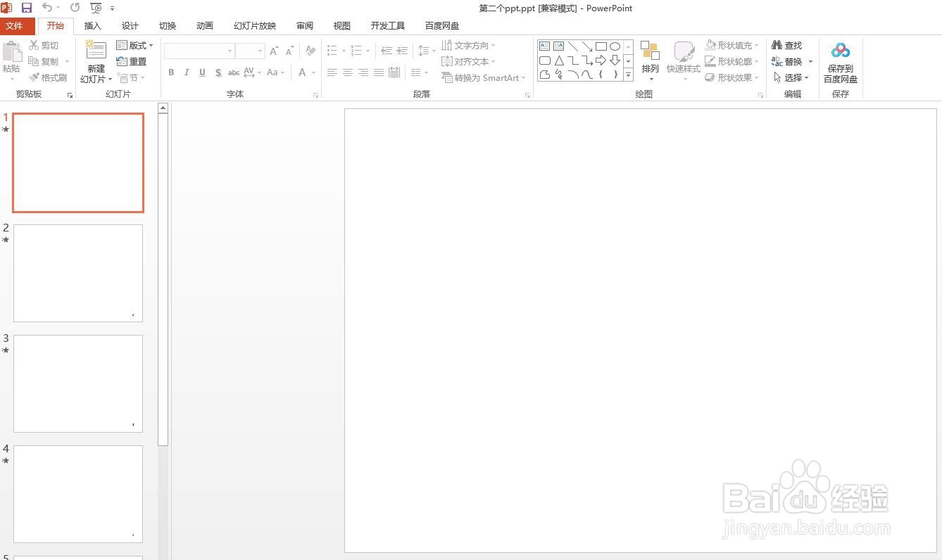This screenshot has height=560, width=942.
Task: Increase font size with the larger A icon
Action: click(274, 51)
